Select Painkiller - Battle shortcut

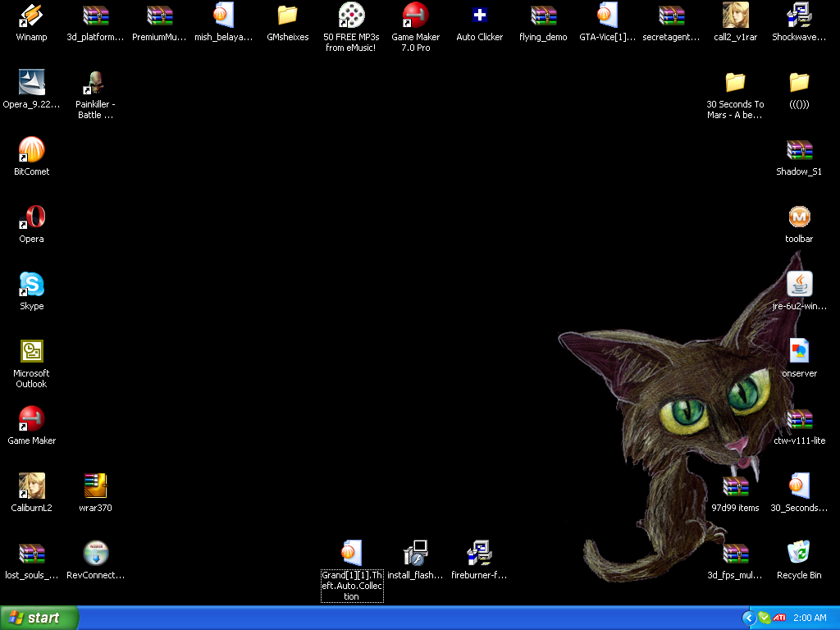pos(95,83)
